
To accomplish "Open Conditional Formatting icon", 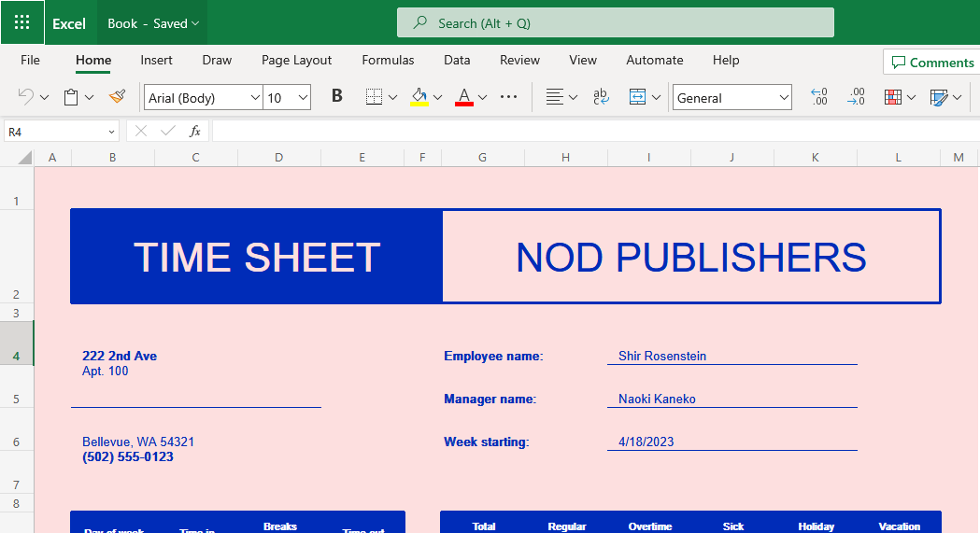I will pyautogui.click(x=893, y=97).
